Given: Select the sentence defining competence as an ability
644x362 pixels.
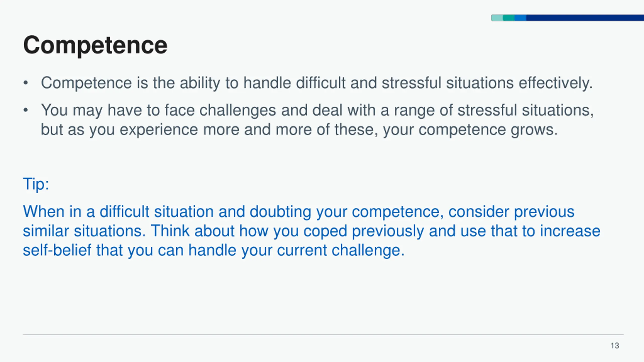Looking at the screenshot, I should pyautogui.click(x=316, y=83).
